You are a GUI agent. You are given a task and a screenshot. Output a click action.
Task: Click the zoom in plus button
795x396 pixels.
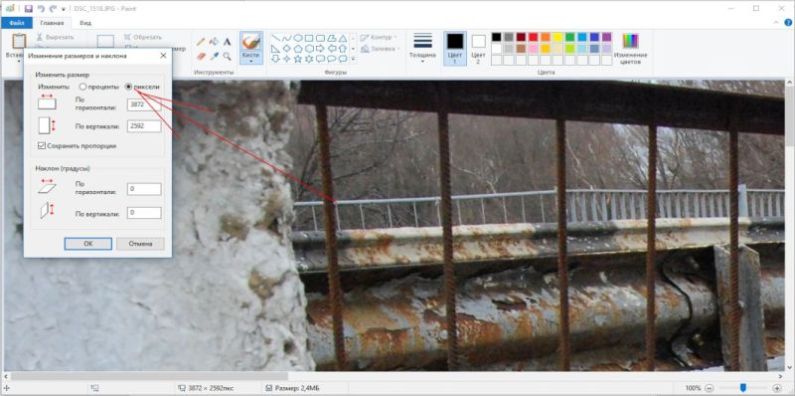click(777, 388)
